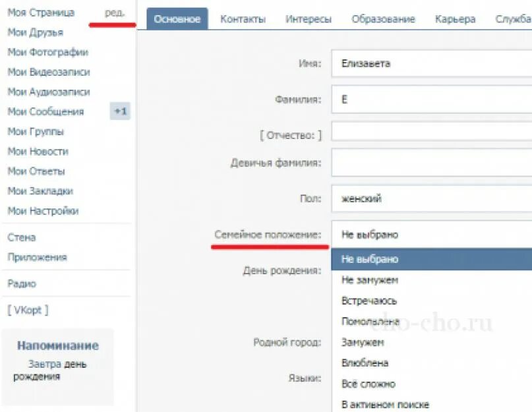Open Мои Аудиозаписи
The image size is (532, 412).
[49, 92]
